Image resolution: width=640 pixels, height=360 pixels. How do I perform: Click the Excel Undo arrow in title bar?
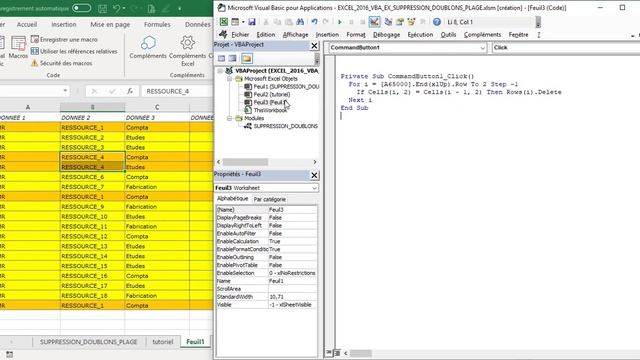coord(117,9)
